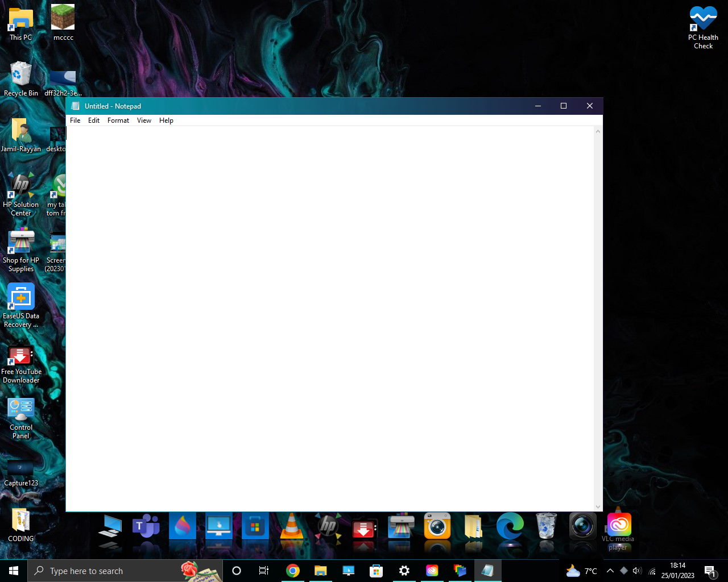The width and height of the screenshot is (728, 582).
Task: Maximize the Notepad window
Action: 564,106
